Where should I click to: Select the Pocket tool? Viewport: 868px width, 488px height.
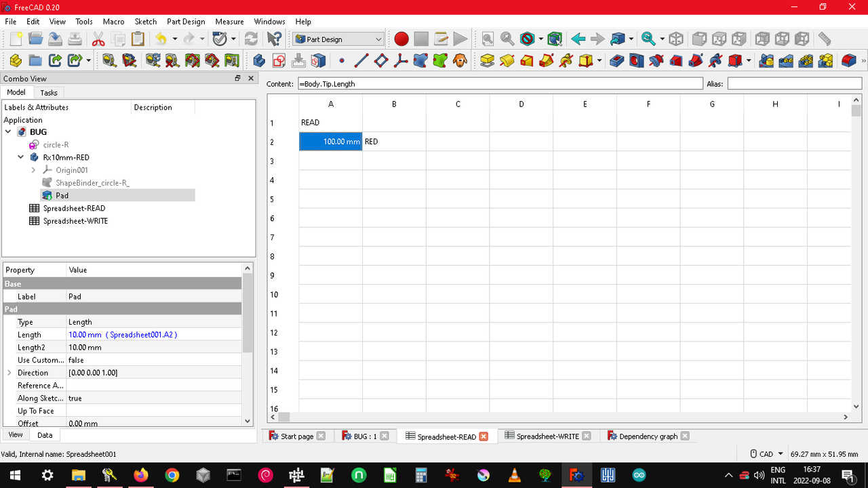616,60
